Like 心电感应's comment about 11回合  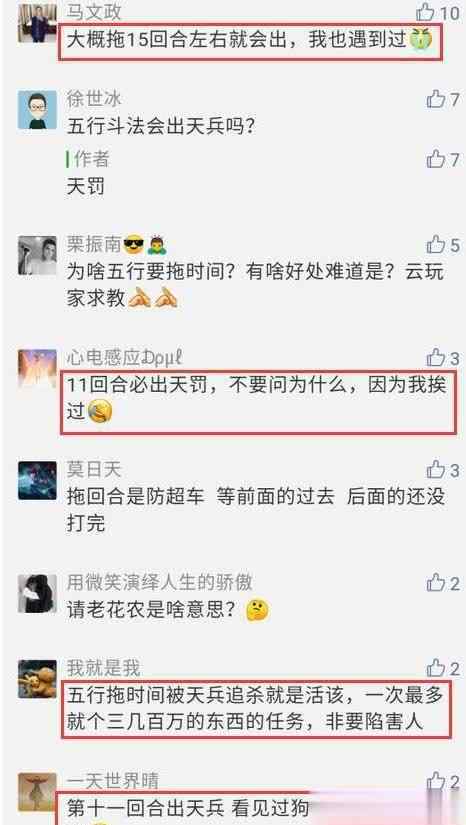pos(435,358)
